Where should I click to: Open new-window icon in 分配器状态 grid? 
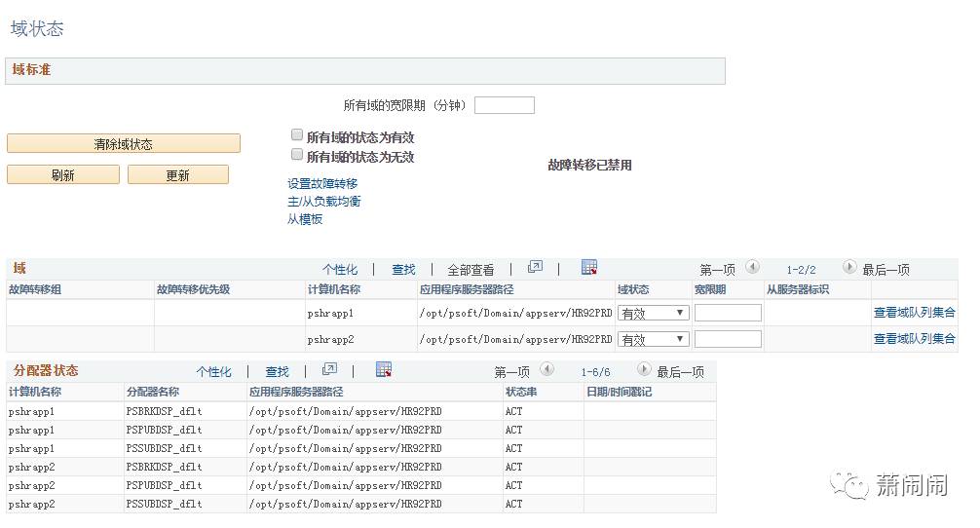[329, 369]
